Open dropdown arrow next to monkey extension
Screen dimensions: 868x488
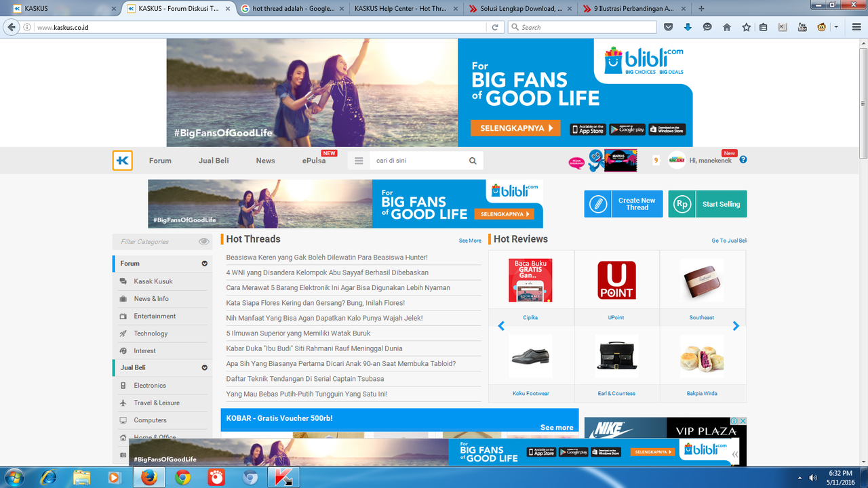tap(835, 27)
